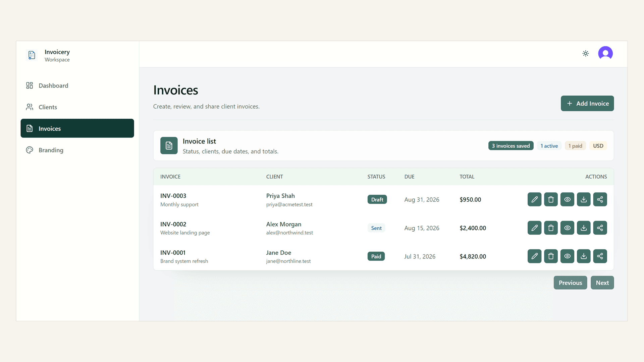The image size is (644, 362).
Task: Click client name Alex Morgan
Action: tap(284, 224)
